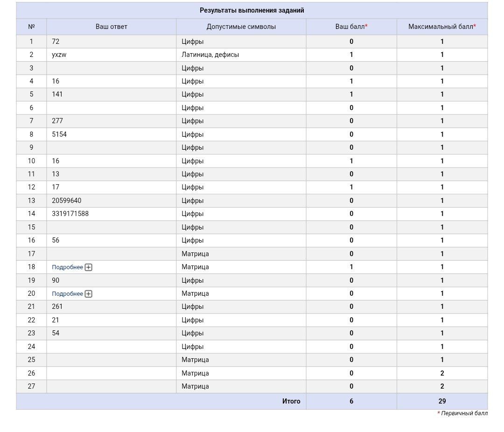Expand details plus icon in row 18

point(88,267)
